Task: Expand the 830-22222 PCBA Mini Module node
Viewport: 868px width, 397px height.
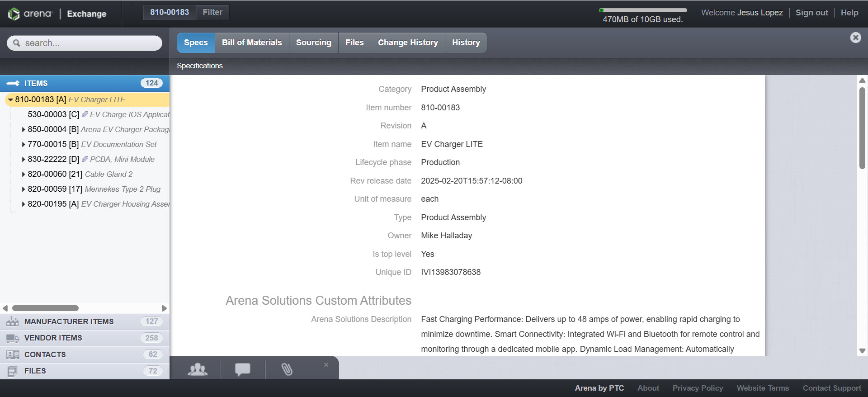Action: [x=24, y=159]
